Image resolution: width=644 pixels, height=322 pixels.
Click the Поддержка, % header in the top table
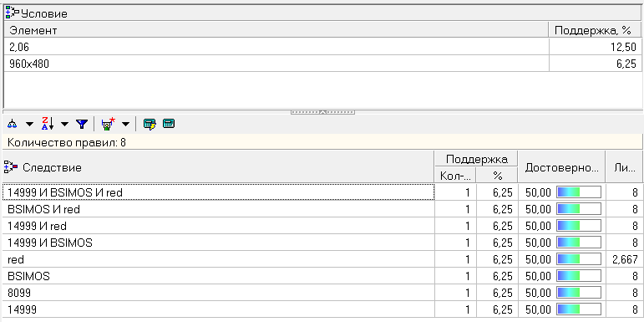(595, 30)
